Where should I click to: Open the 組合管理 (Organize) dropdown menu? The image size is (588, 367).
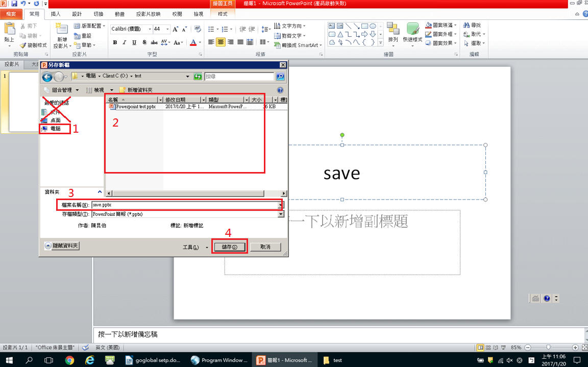tap(62, 90)
